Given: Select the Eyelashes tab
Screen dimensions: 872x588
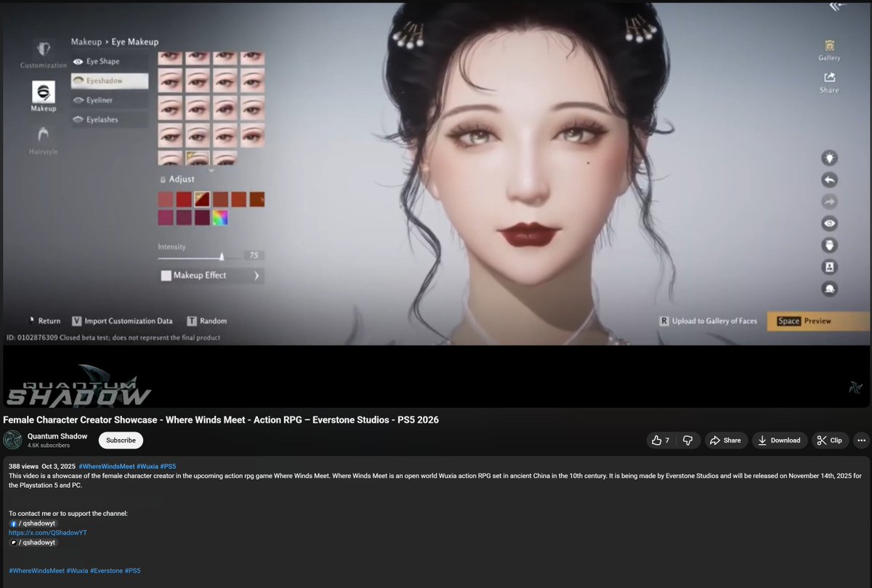Looking at the screenshot, I should pyautogui.click(x=110, y=119).
